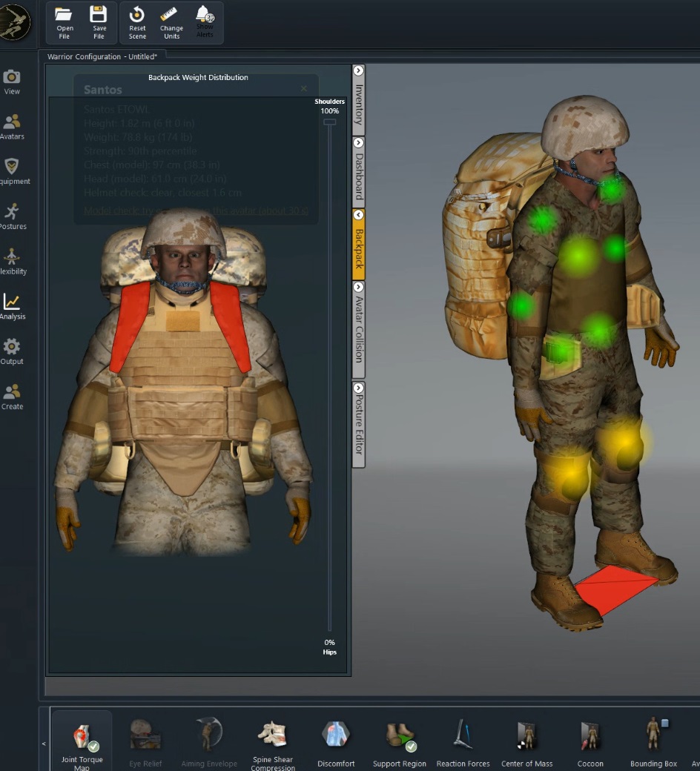700x771 pixels.
Task: Select the Eye Relief analysis
Action: click(145, 744)
